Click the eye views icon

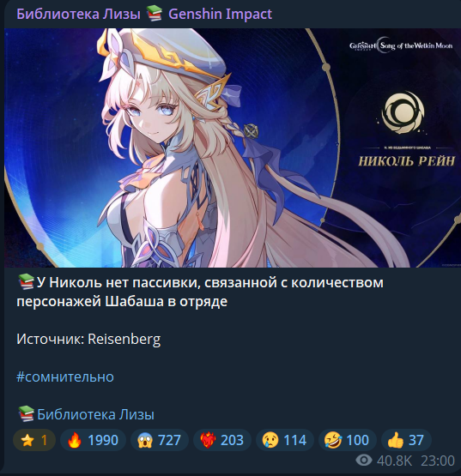point(364,461)
